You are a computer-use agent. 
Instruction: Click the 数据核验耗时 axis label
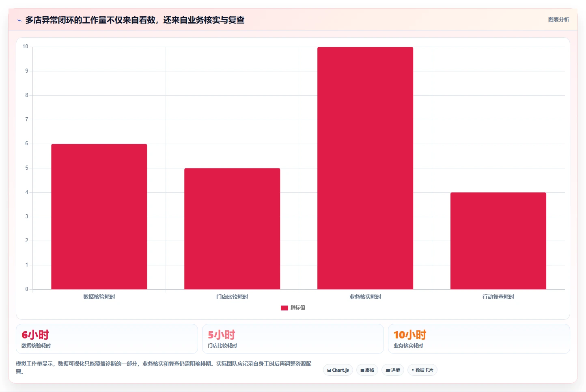click(99, 297)
